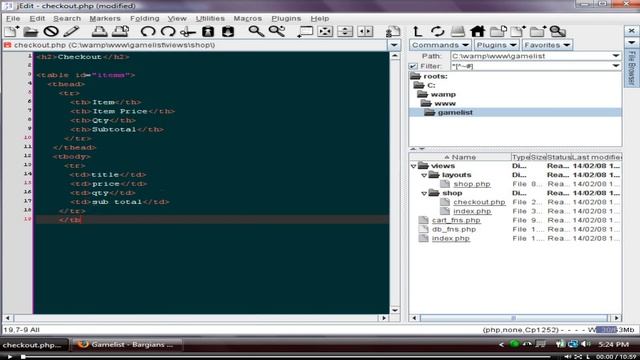The width and height of the screenshot is (640, 360).
Task: Open the Markers menu
Action: pos(105,18)
